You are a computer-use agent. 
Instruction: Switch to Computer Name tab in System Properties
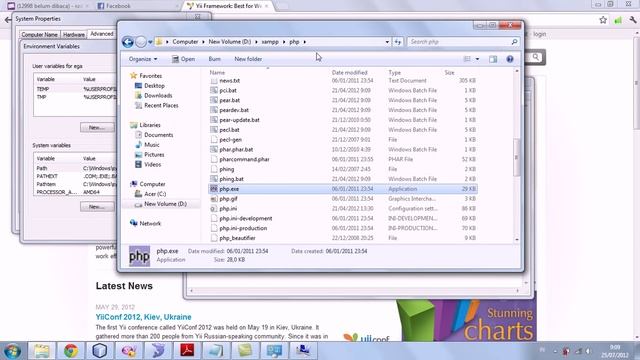click(40, 35)
